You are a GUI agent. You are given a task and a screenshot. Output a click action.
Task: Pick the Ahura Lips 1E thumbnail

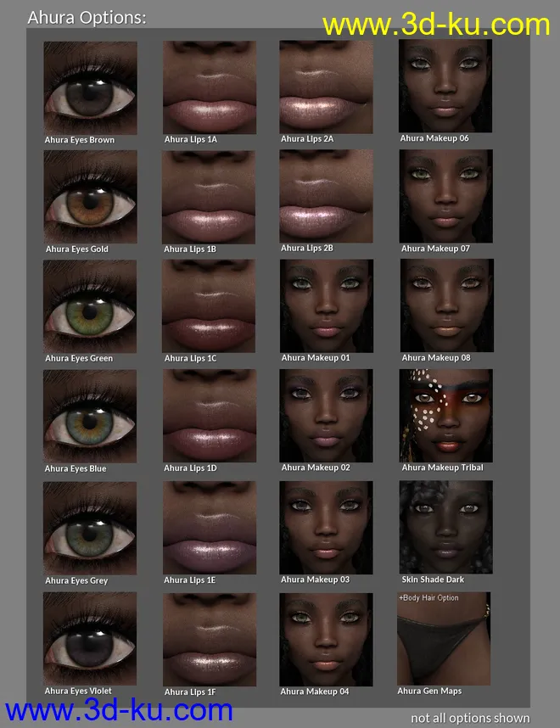[x=209, y=527]
